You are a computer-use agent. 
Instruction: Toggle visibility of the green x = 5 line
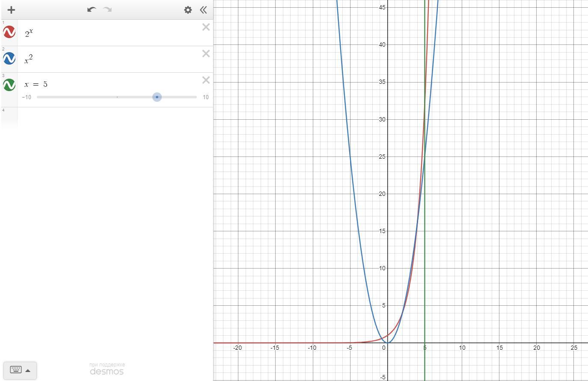pyautogui.click(x=9, y=85)
